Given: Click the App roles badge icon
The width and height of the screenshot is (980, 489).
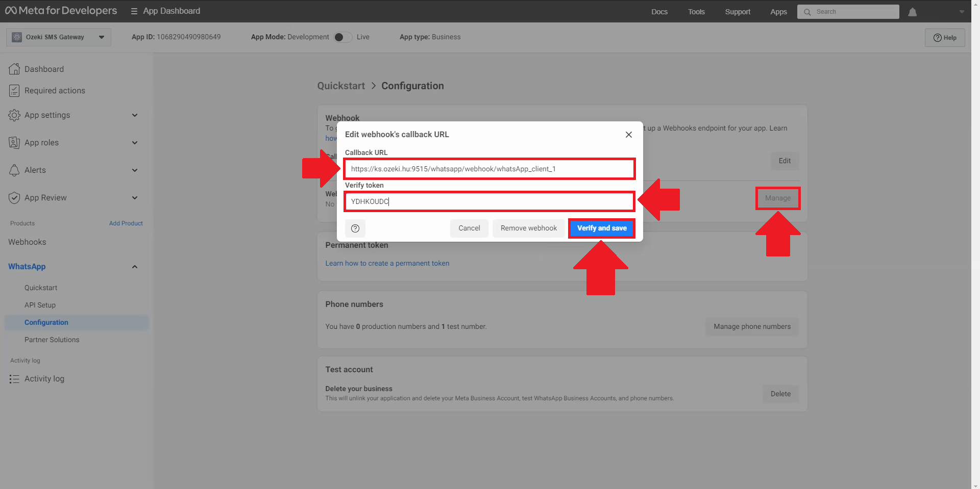Looking at the screenshot, I should click(14, 143).
